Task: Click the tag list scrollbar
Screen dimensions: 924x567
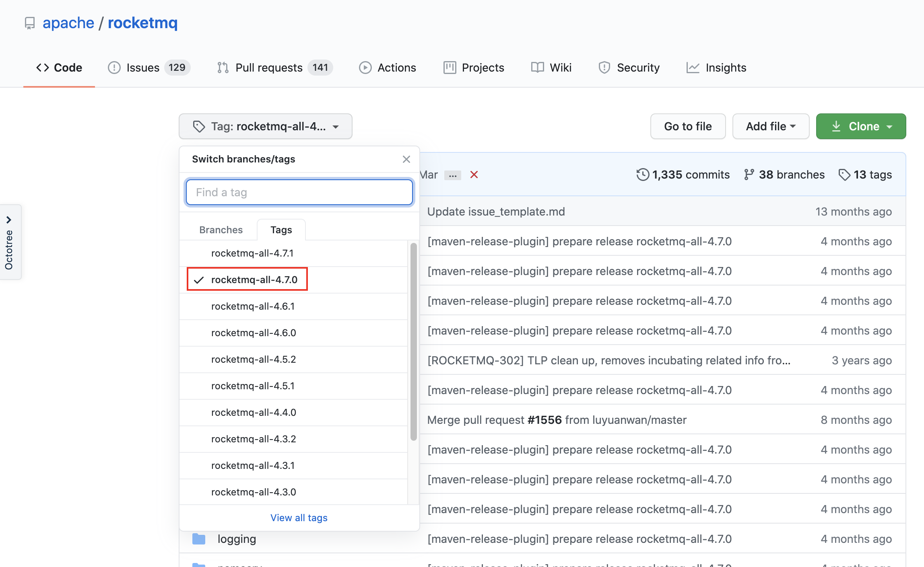Action: (413, 342)
